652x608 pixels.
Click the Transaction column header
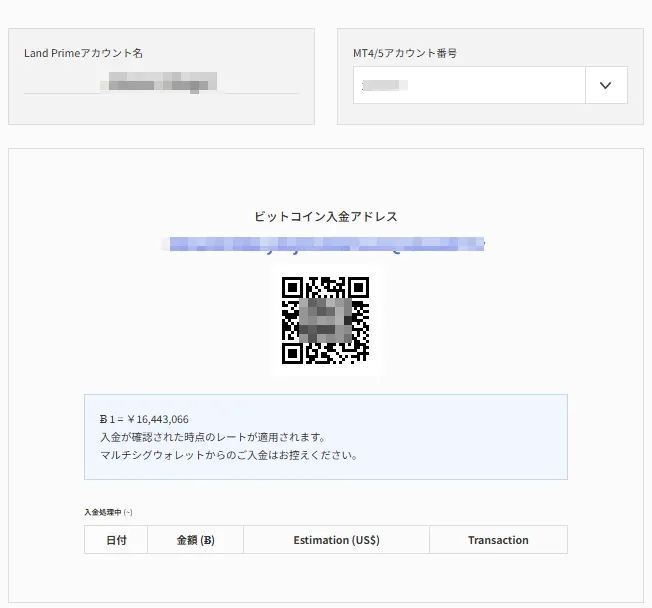point(498,540)
